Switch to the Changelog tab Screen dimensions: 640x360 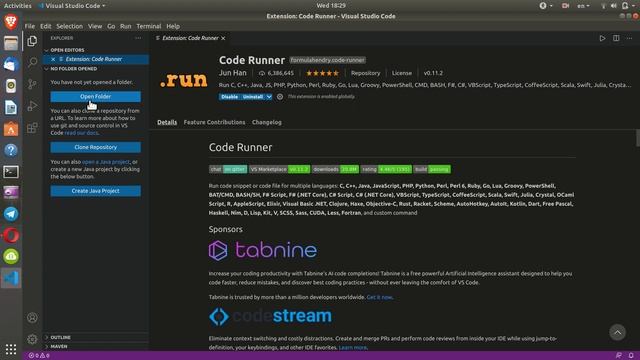(x=267, y=122)
